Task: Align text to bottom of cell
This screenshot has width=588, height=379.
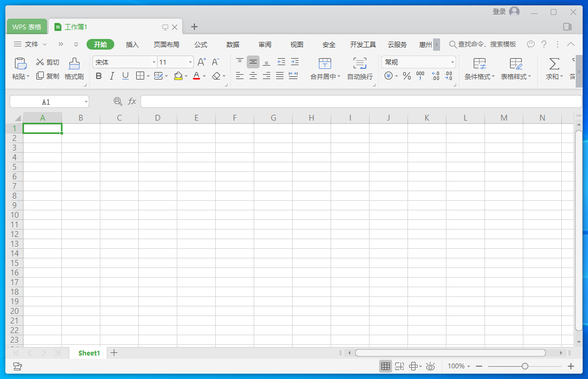Action: (x=266, y=62)
